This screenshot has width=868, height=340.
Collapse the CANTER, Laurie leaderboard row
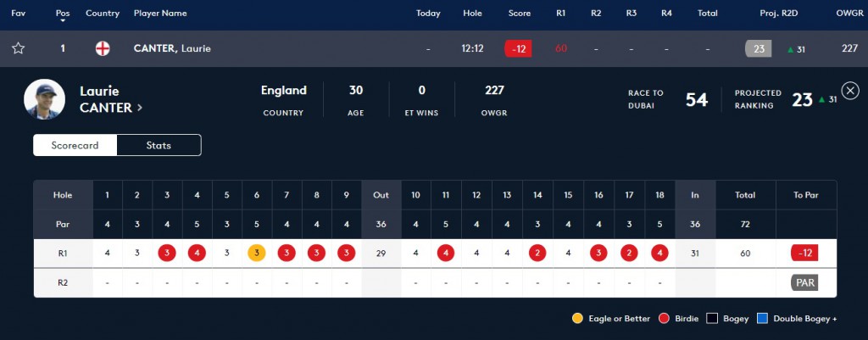[434, 48]
